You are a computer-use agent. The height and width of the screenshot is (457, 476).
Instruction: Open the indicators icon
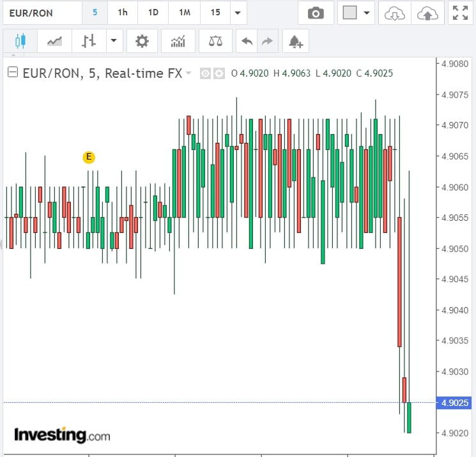coord(178,41)
